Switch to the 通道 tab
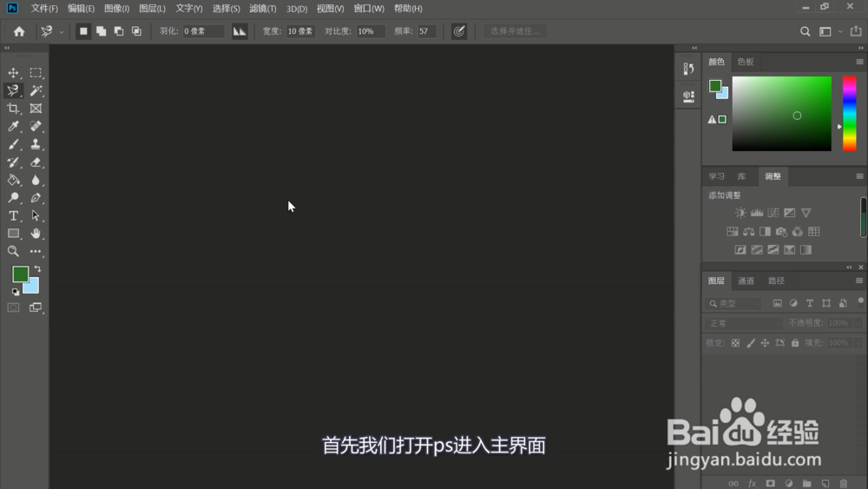868x489 pixels. pos(746,281)
